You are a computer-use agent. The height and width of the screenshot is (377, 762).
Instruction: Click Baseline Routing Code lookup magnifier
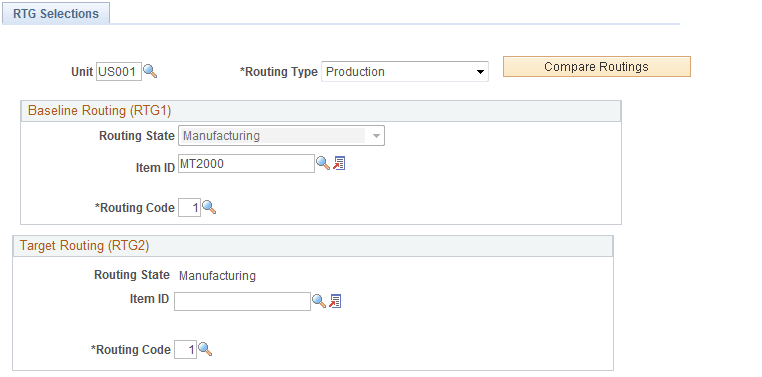tap(209, 207)
